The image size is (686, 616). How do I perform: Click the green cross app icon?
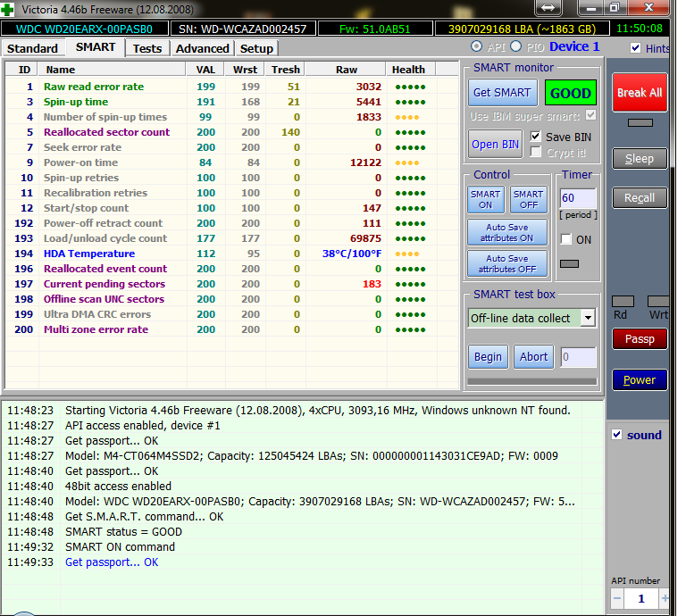click(x=7, y=9)
